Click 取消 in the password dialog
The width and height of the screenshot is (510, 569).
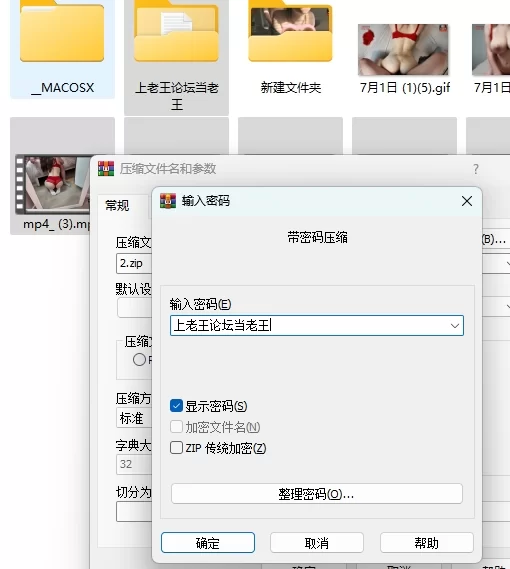317,543
